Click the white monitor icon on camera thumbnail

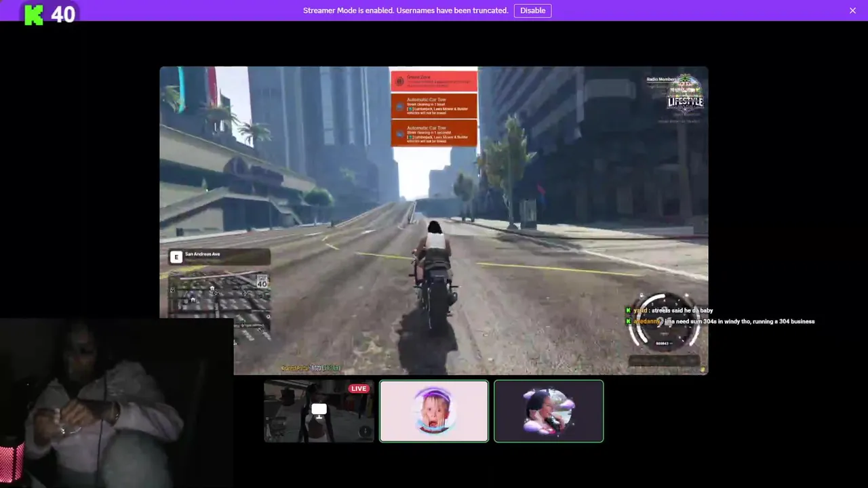click(319, 409)
